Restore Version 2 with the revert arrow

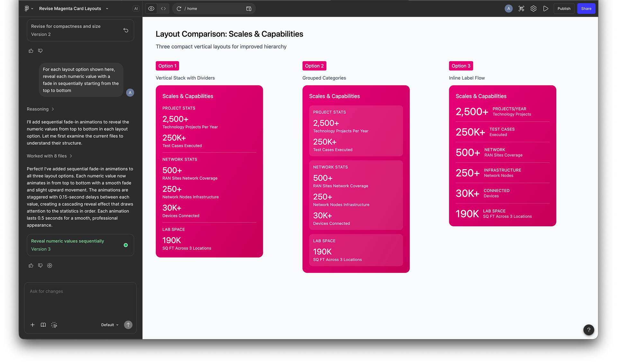click(126, 30)
